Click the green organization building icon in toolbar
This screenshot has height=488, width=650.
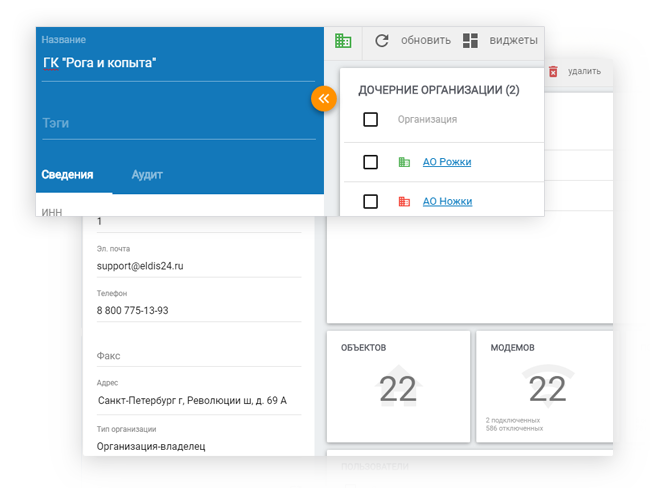tap(343, 41)
